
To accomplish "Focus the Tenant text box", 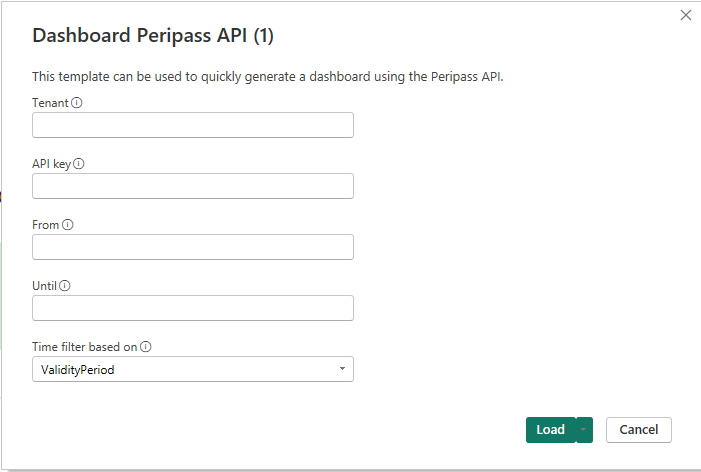I will coord(193,125).
